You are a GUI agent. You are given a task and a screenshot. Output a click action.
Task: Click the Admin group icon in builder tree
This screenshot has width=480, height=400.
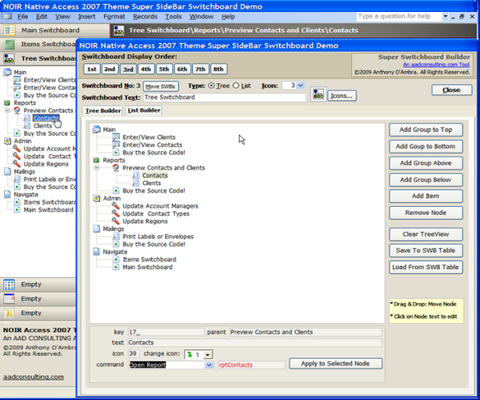97,198
